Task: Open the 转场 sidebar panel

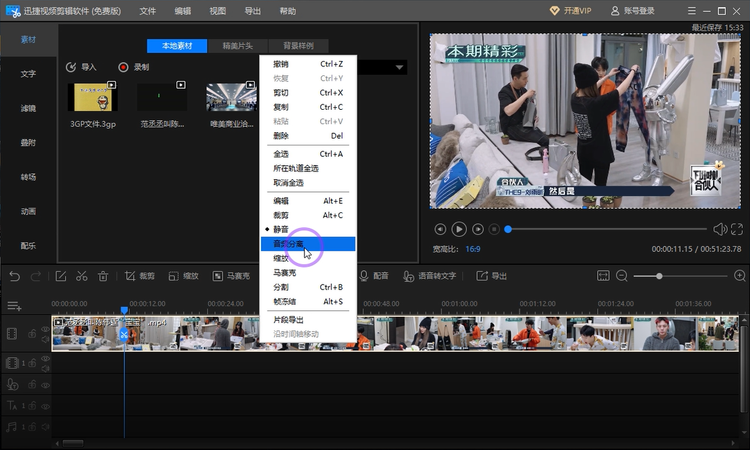Action: tap(28, 177)
